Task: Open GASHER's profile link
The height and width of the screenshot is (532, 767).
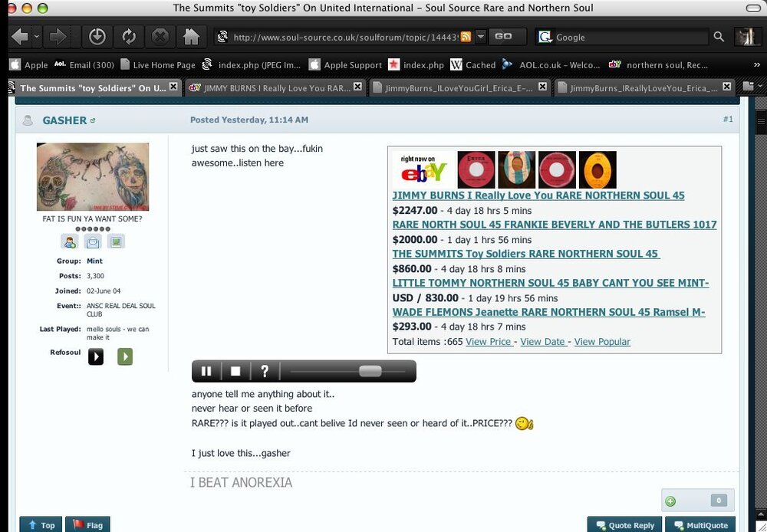Action: (x=64, y=120)
